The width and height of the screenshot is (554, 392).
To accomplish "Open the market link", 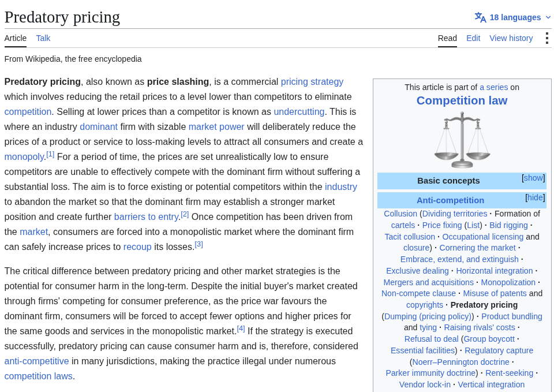I will pos(33,232).
